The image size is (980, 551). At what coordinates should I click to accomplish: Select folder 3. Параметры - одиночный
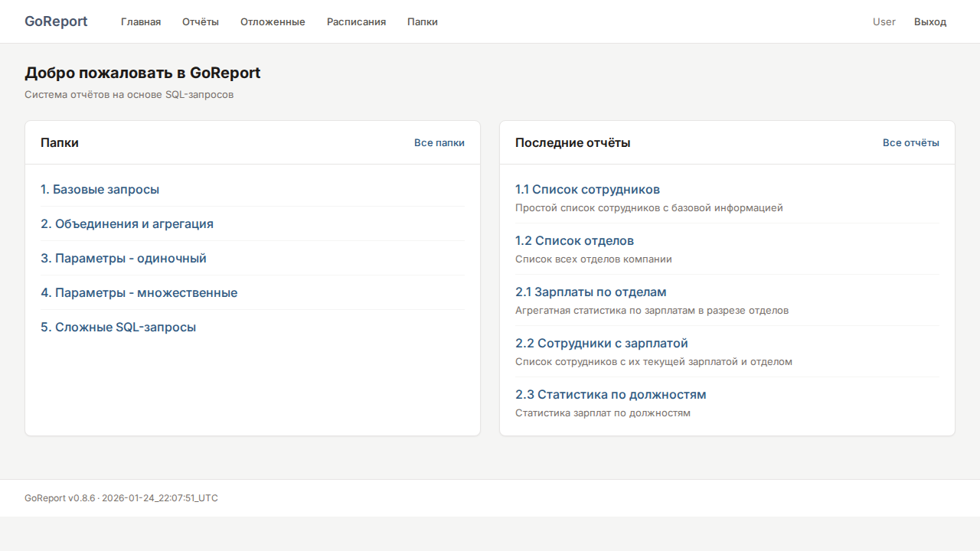coord(123,258)
